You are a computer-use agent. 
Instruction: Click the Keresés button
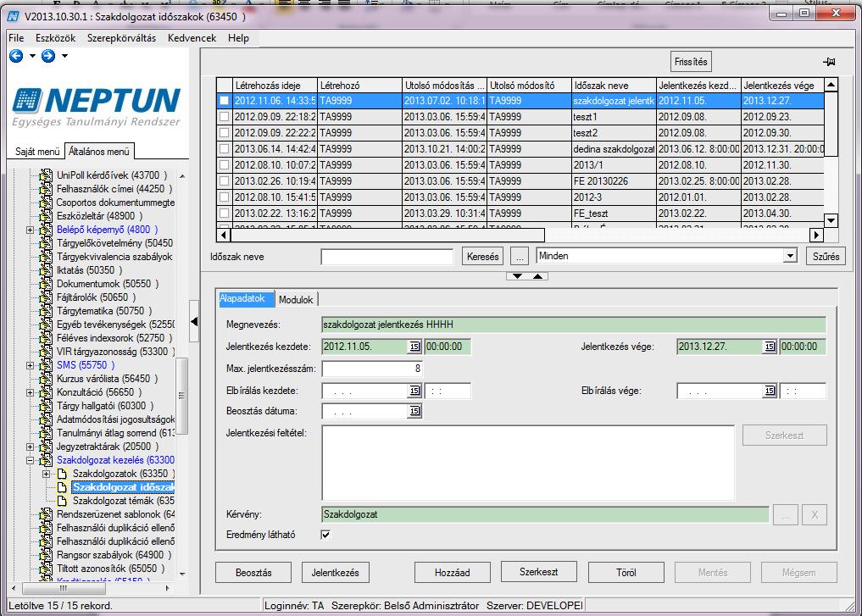482,256
